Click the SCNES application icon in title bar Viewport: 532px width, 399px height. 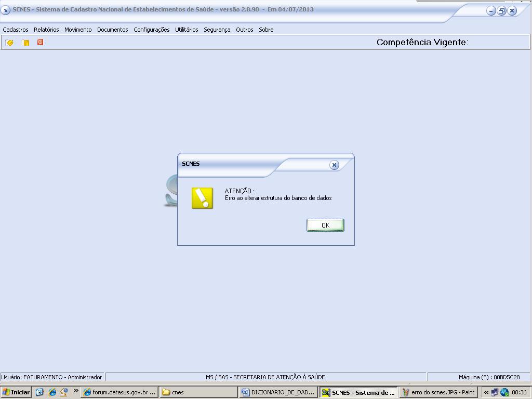click(6, 10)
